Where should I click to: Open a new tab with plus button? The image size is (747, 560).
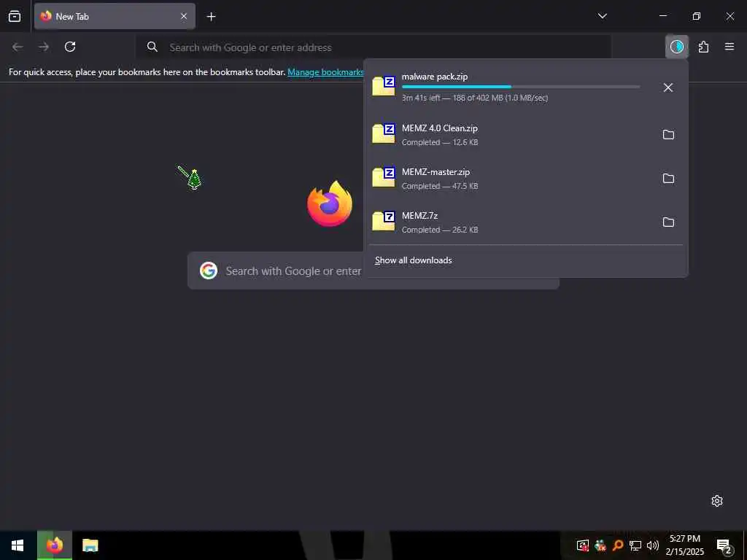point(211,17)
